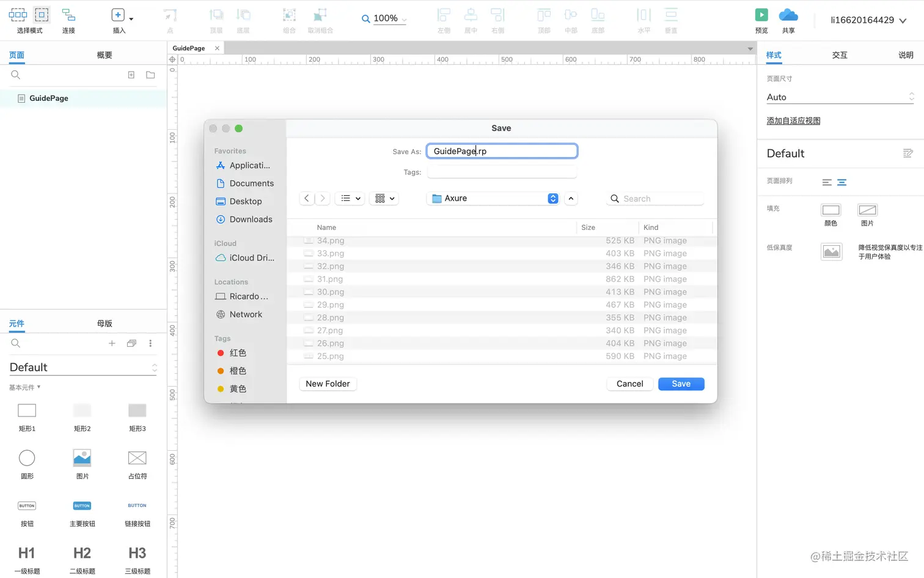Select the GuidePage page in tree
The height and width of the screenshot is (578, 924).
tap(83, 98)
